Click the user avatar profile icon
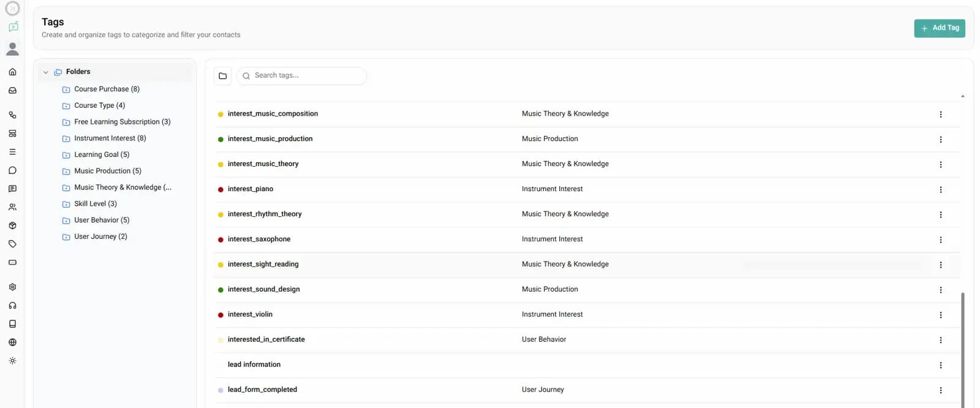 point(12,48)
